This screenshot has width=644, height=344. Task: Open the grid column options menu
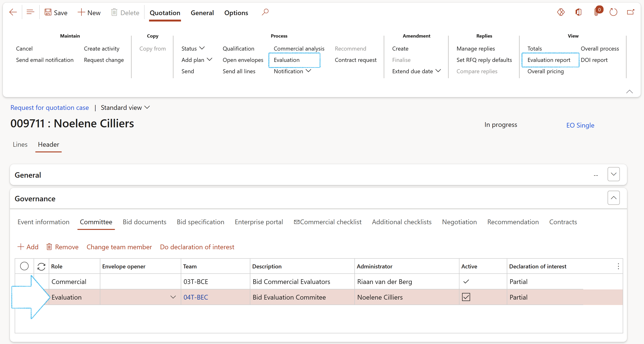point(618,266)
